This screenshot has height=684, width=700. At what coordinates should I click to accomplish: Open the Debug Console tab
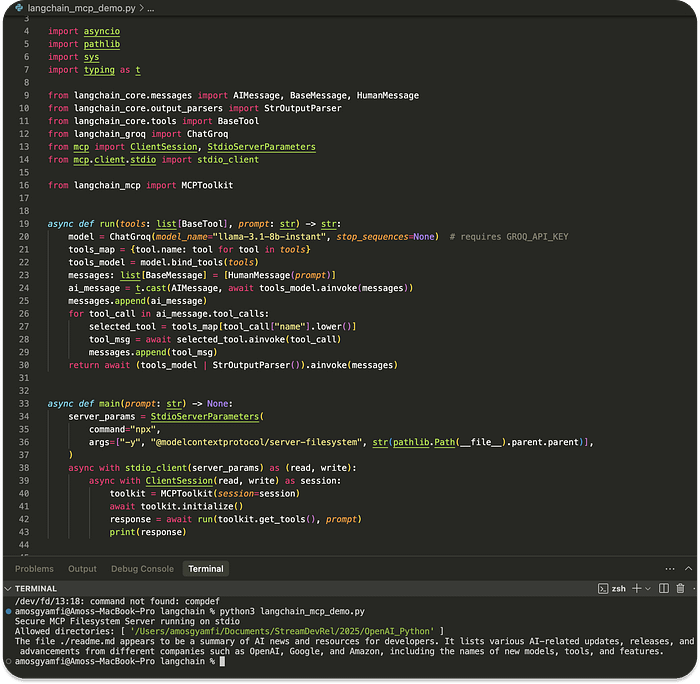click(x=142, y=568)
